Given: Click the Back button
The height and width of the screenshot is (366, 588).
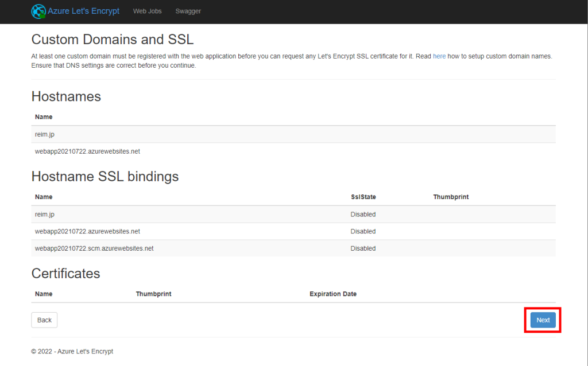Looking at the screenshot, I should pos(44,320).
